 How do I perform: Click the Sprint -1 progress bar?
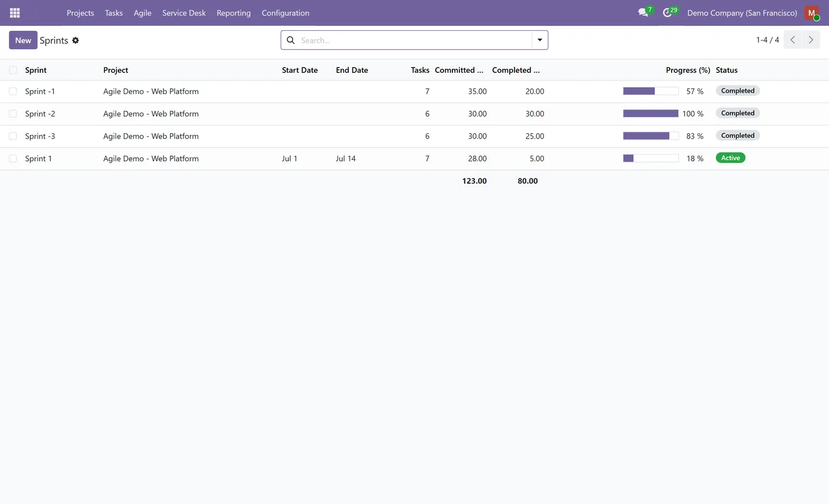pyautogui.click(x=651, y=91)
